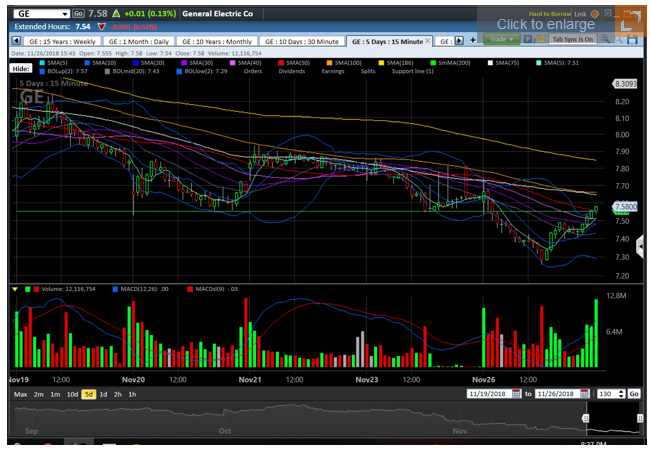Toggle the SMA(20) legend entry
Screen dimensions: 651x452
149,63
